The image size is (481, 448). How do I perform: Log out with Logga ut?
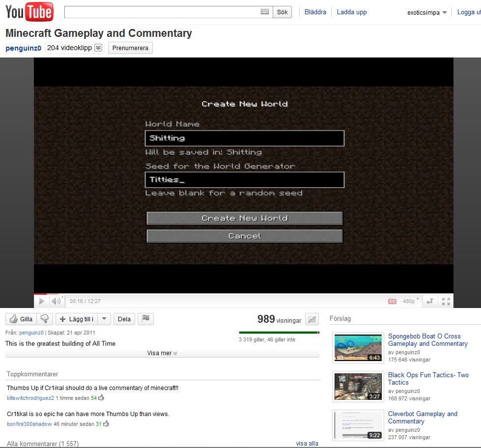click(x=469, y=12)
